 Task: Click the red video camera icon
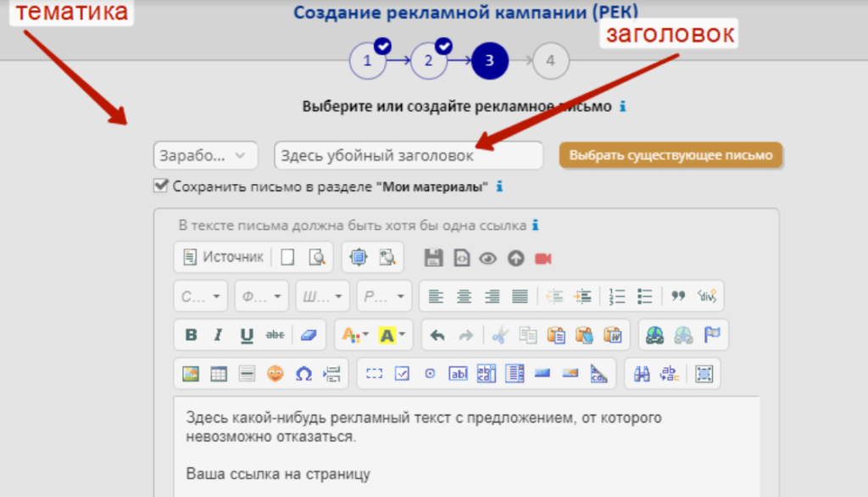point(543,259)
